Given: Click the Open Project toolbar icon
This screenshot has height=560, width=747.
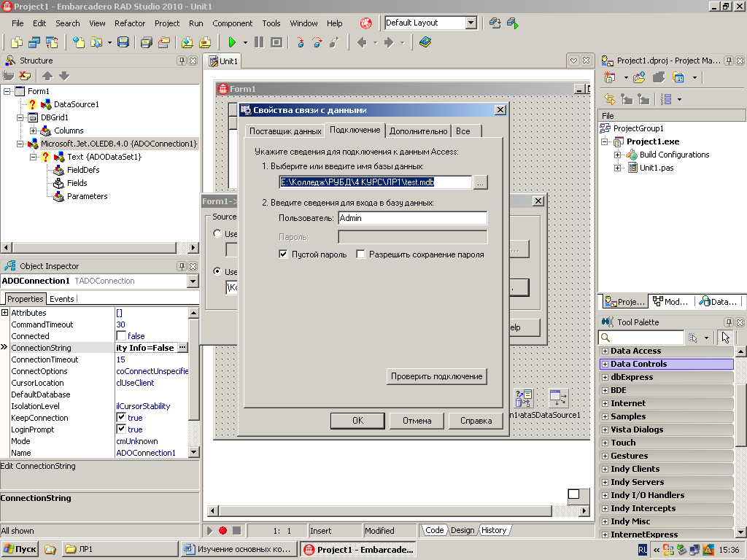Looking at the screenshot, I should [163, 42].
